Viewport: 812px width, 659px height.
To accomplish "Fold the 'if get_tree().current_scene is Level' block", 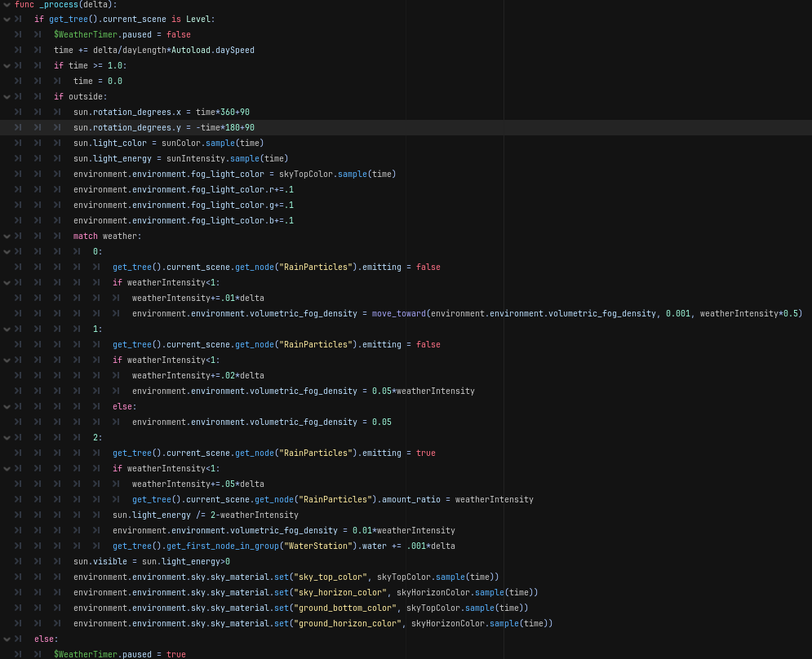I will [x=7, y=19].
